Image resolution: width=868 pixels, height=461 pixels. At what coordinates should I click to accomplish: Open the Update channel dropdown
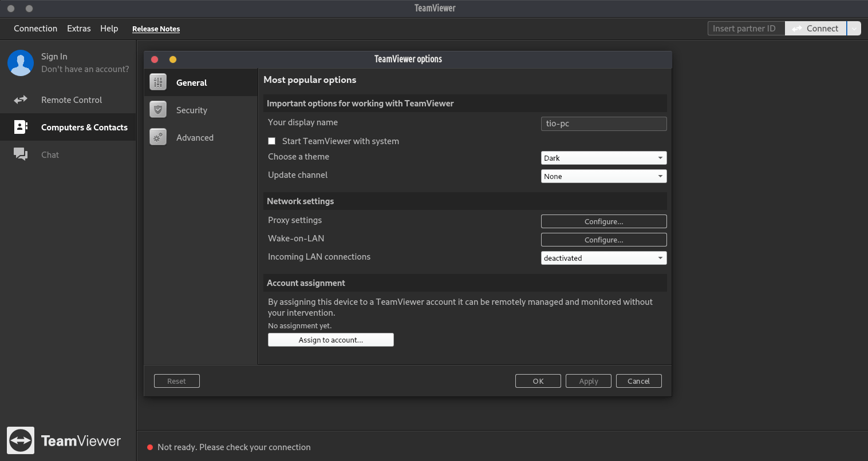click(603, 176)
